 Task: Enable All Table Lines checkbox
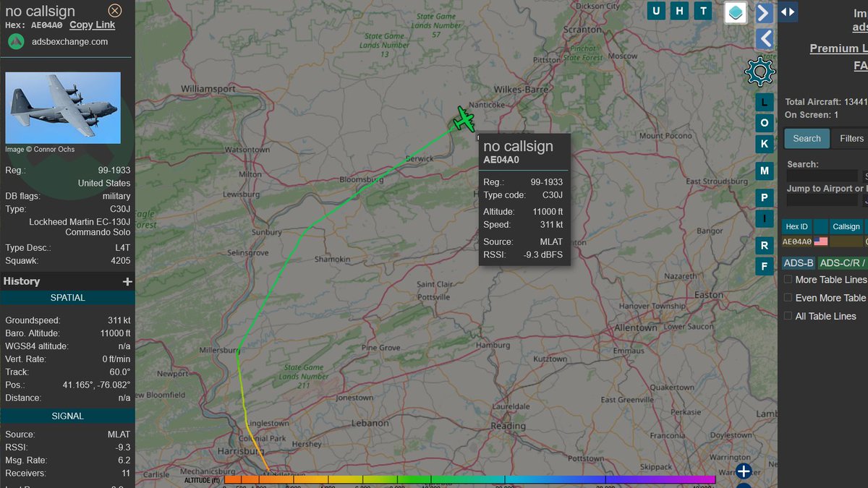788,316
